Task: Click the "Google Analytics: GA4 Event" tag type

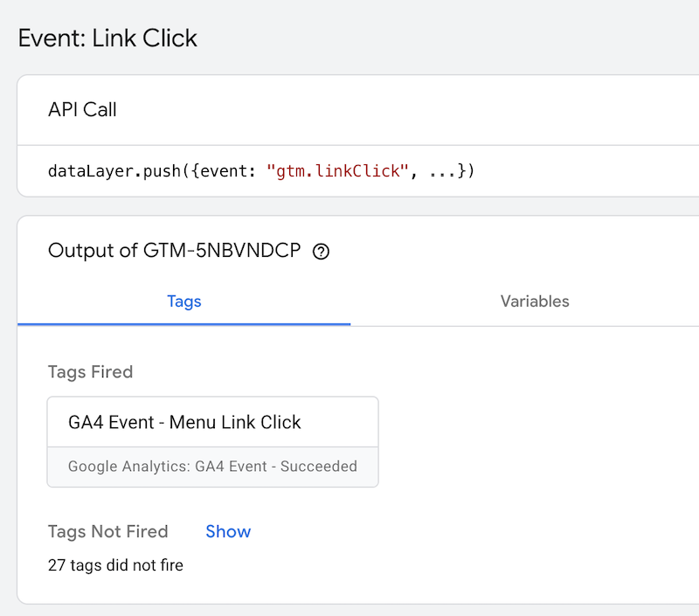Action: point(167,467)
